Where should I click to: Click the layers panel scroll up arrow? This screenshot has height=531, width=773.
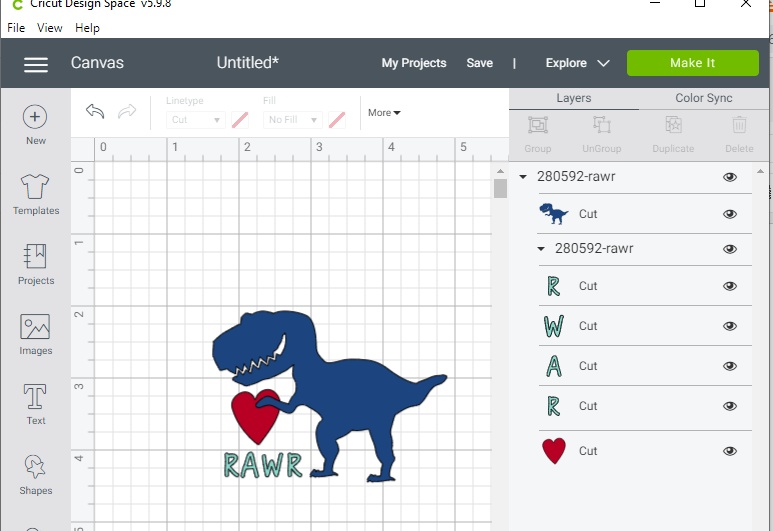760,171
